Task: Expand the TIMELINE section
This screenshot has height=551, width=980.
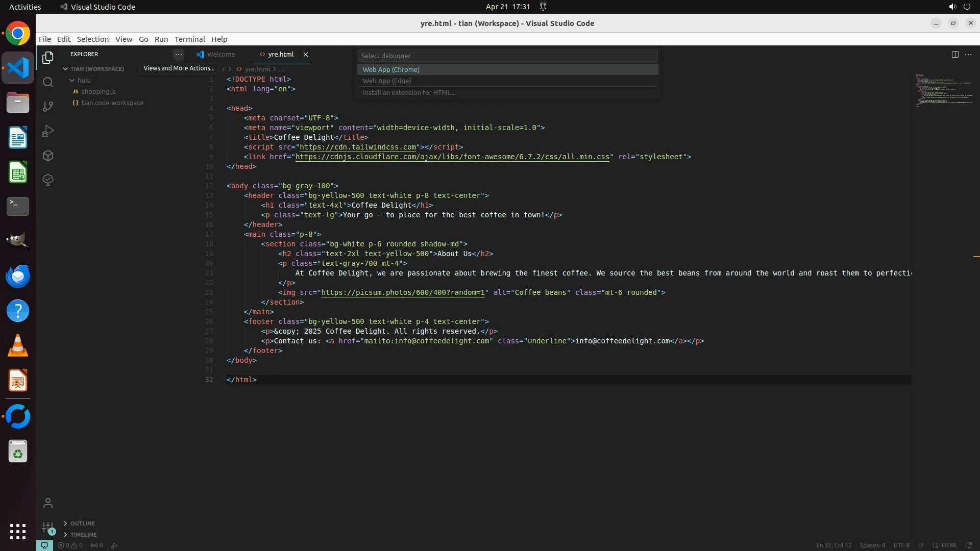Action: click(x=83, y=535)
